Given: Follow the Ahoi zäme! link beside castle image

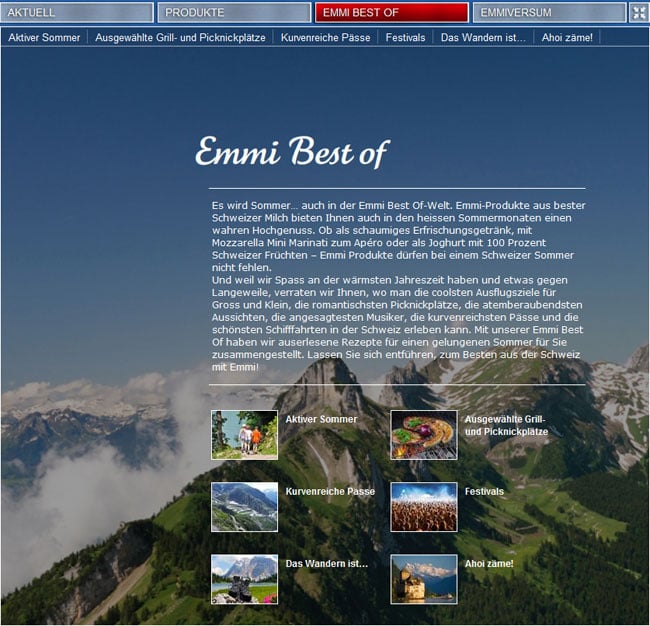Looking at the screenshot, I should pos(489,563).
